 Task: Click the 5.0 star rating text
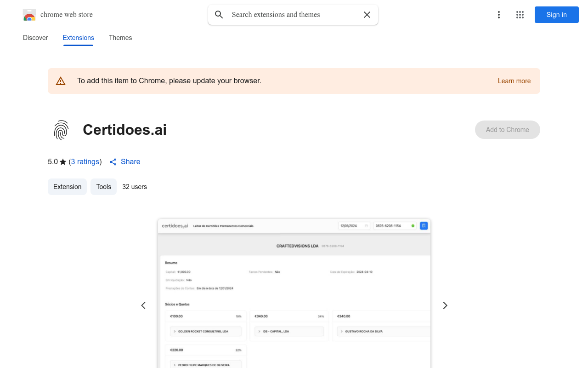click(x=57, y=162)
